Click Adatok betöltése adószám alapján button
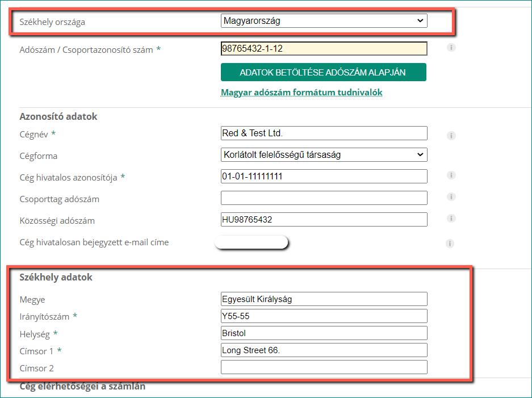This screenshot has height=398, width=532. pyautogui.click(x=324, y=72)
